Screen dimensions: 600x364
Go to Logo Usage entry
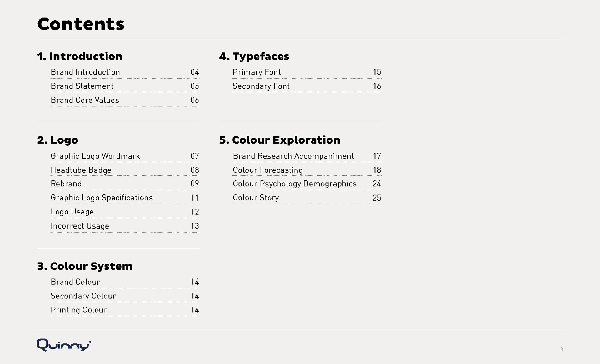[x=72, y=212]
